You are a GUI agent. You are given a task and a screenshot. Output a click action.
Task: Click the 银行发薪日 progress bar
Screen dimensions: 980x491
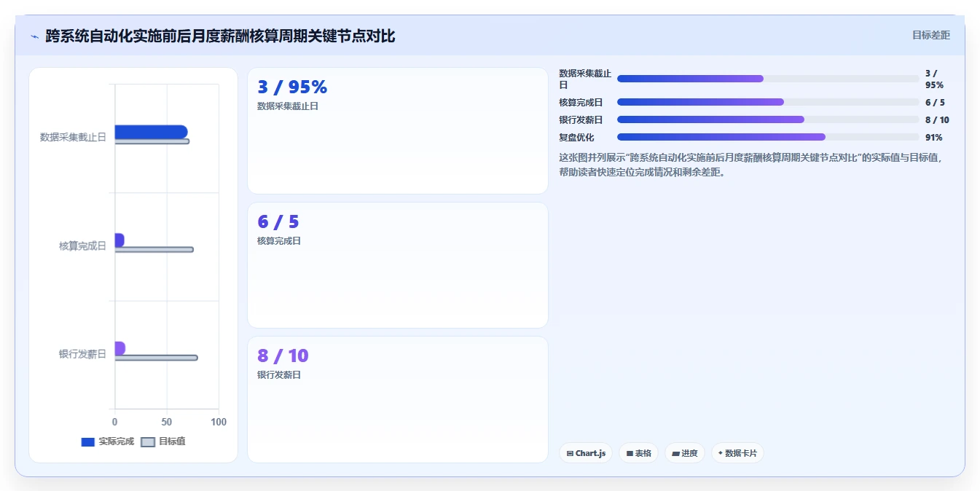click(768, 119)
